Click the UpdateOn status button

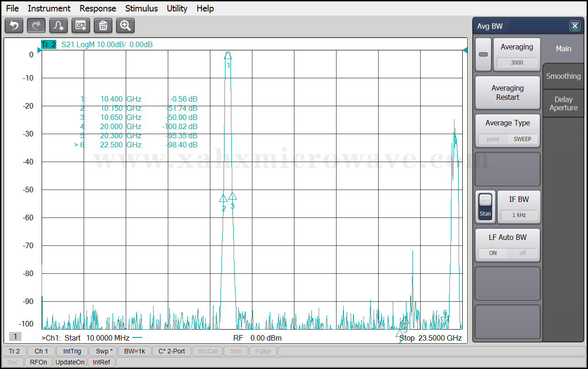pos(69,362)
